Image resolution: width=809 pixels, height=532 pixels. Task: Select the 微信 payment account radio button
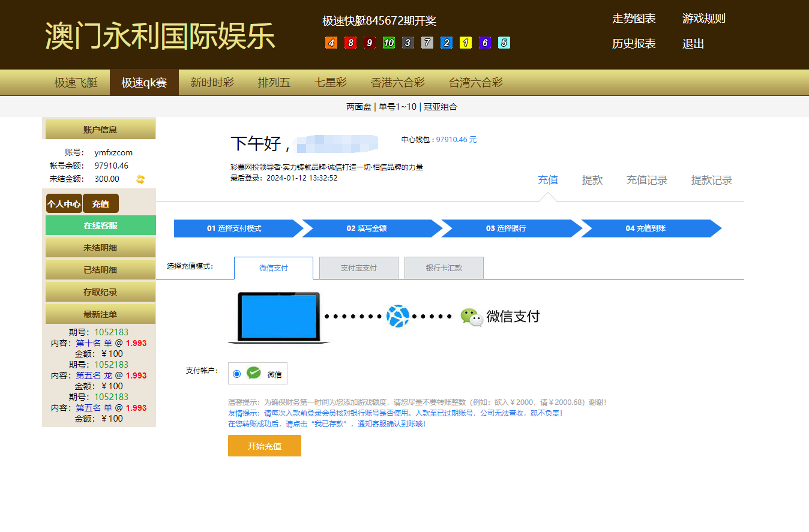(236, 374)
